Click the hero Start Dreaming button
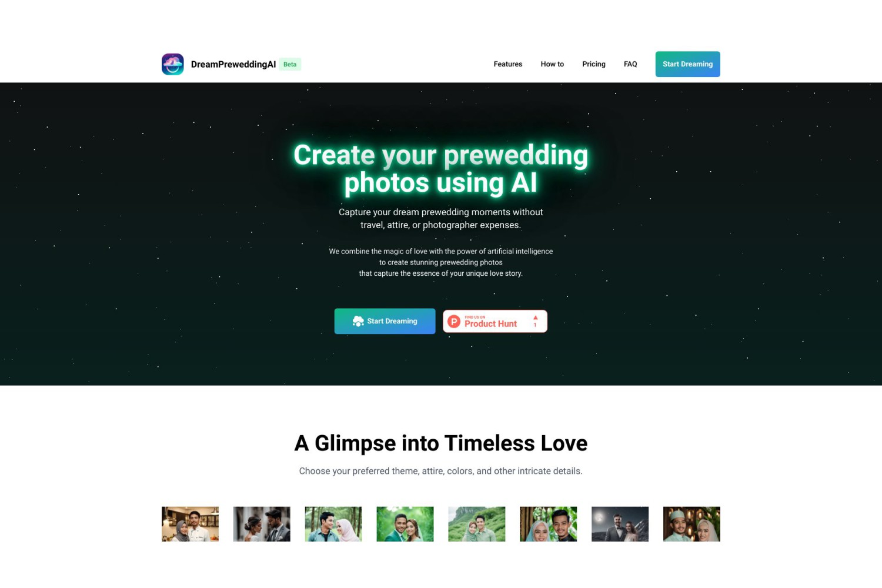 coord(385,321)
